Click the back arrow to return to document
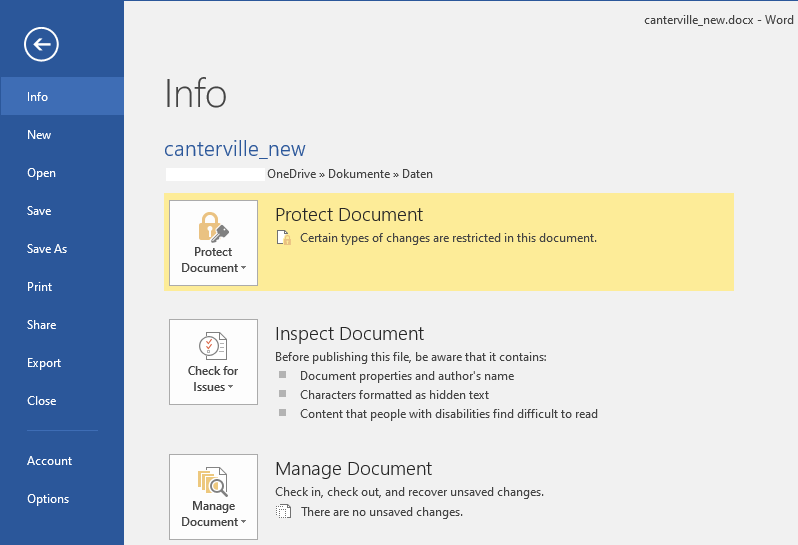Image resolution: width=798 pixels, height=545 pixels. [x=42, y=44]
